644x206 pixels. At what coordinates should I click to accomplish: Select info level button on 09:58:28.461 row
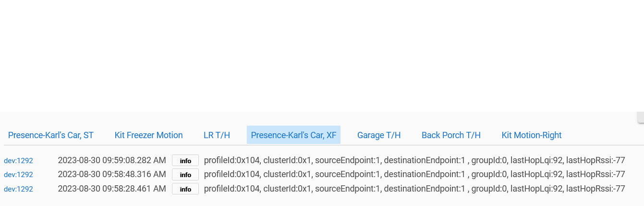185,189
